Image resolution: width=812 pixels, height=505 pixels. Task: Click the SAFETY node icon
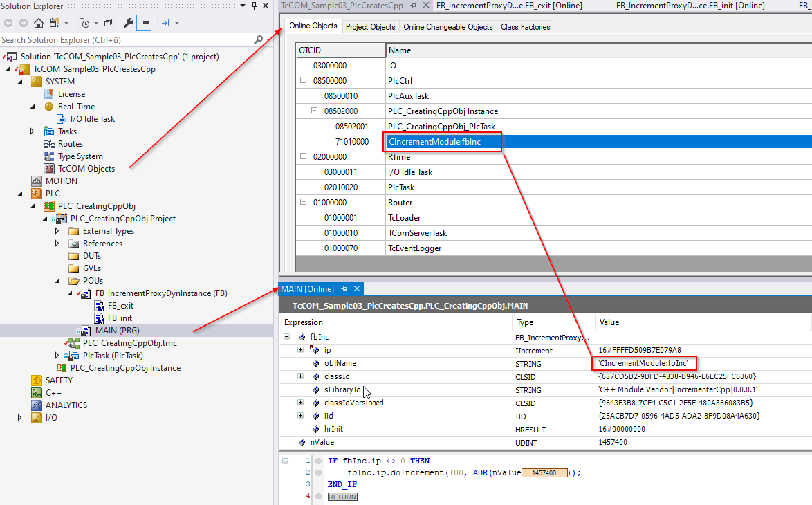[x=36, y=380]
